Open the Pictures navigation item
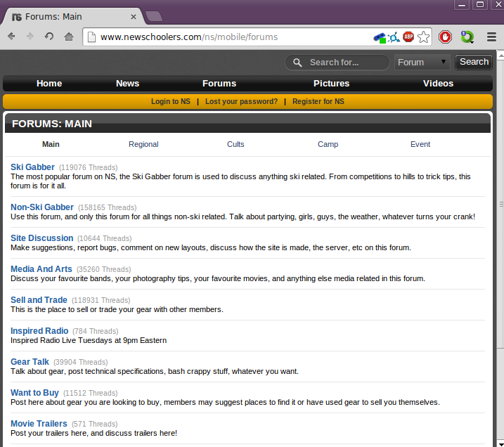 331,84
